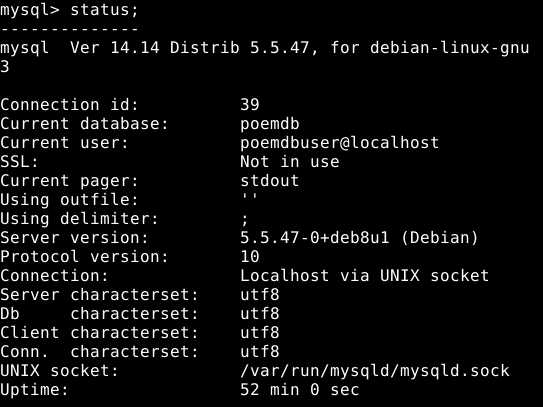Screen dimensions: 543x407
Task: Click the UNIX socket label
Action: coord(59,371)
